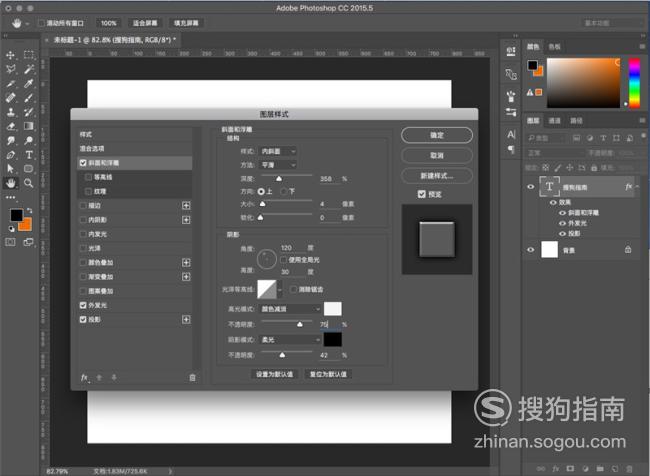Open the gloss contour picker arrow
The width and height of the screenshot is (650, 476).
click(280, 289)
